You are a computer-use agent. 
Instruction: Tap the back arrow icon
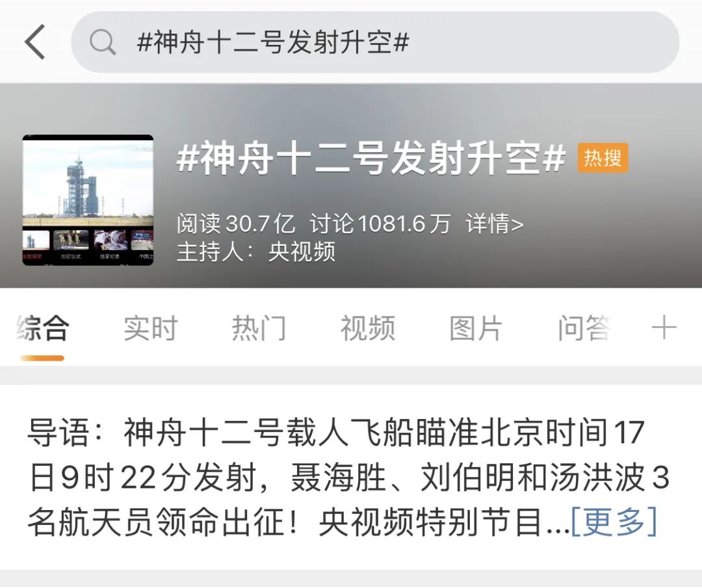[35, 42]
